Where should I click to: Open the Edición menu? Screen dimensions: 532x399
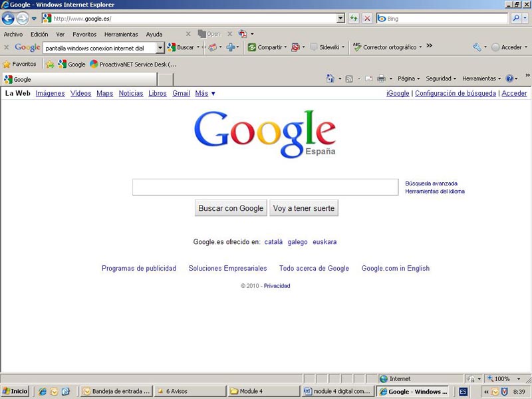[x=39, y=35]
